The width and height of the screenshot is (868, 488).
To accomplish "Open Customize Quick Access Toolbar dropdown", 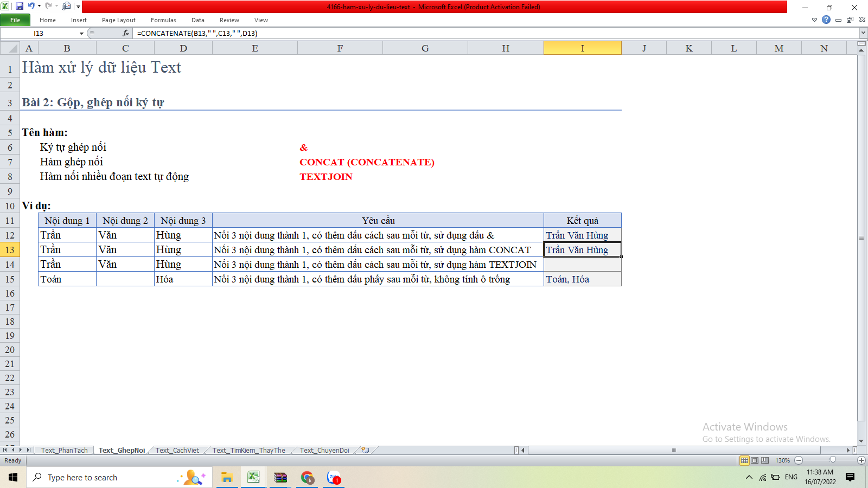I will [x=78, y=7].
